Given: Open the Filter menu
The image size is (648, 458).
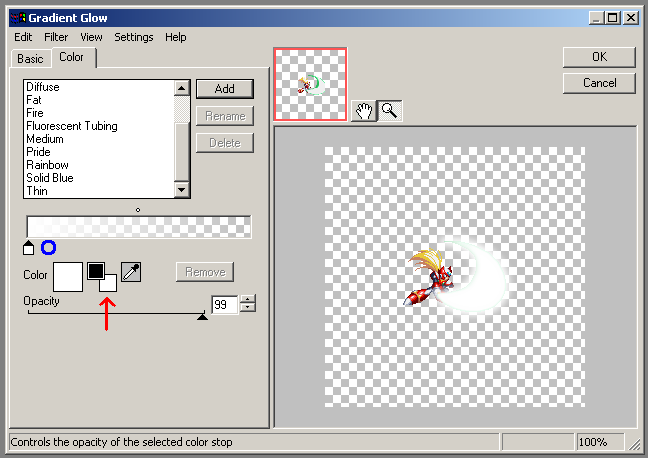Looking at the screenshot, I should pos(56,37).
